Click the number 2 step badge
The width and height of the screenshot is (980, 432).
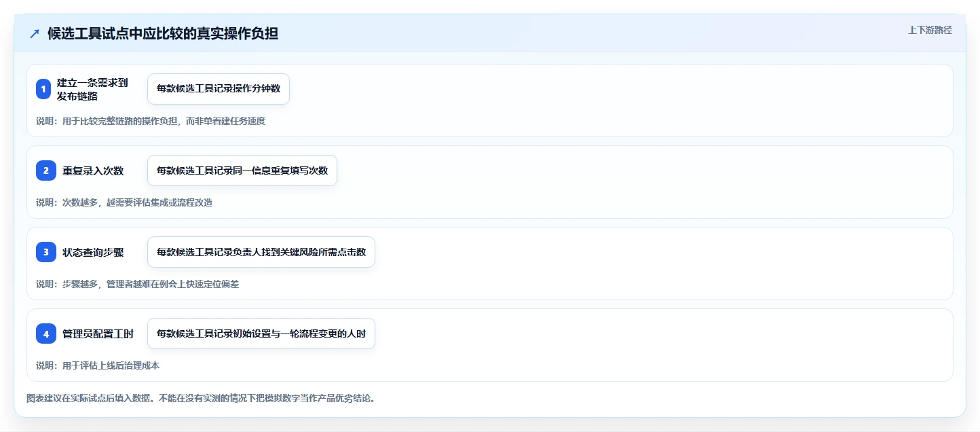[46, 170]
